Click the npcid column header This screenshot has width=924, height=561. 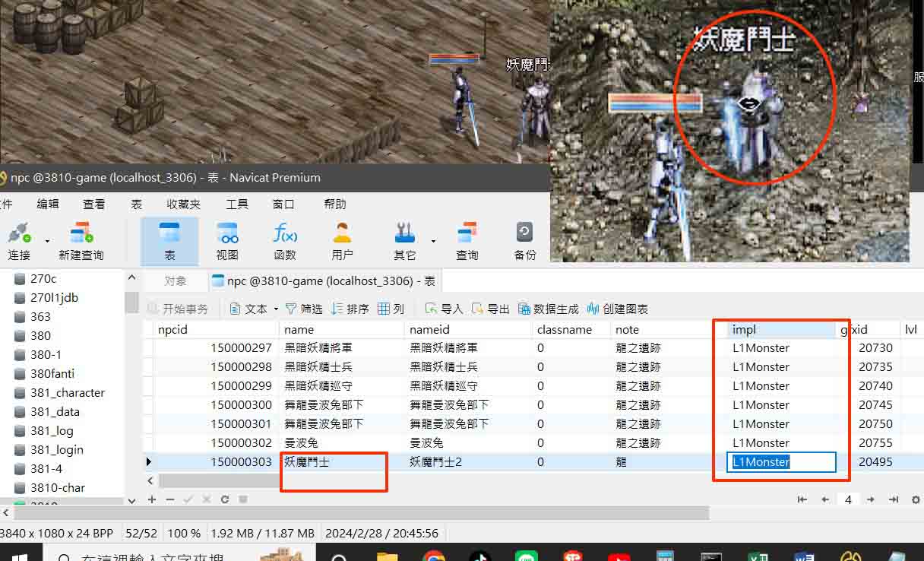click(217, 329)
